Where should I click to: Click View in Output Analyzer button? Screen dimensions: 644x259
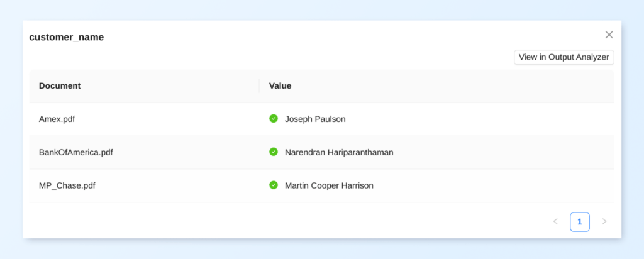563,57
